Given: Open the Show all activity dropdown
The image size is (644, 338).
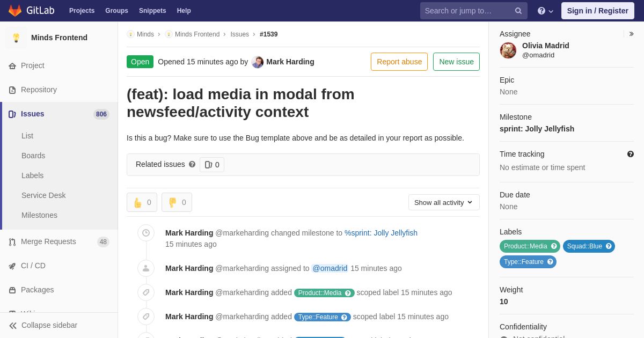Looking at the screenshot, I should click(x=444, y=202).
